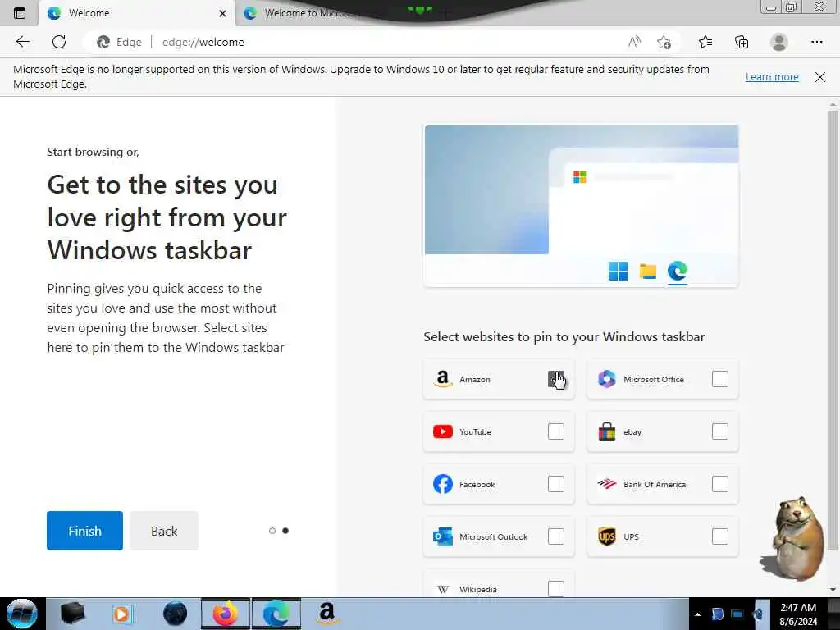Viewport: 840px width, 630px height.
Task: Click the Bank Of America logo icon
Action: [x=606, y=484]
